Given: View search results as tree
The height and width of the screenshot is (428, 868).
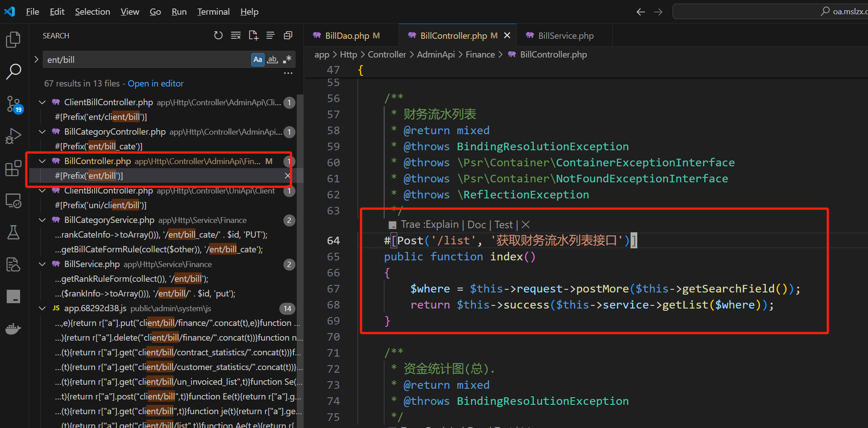Looking at the screenshot, I should click(270, 35).
